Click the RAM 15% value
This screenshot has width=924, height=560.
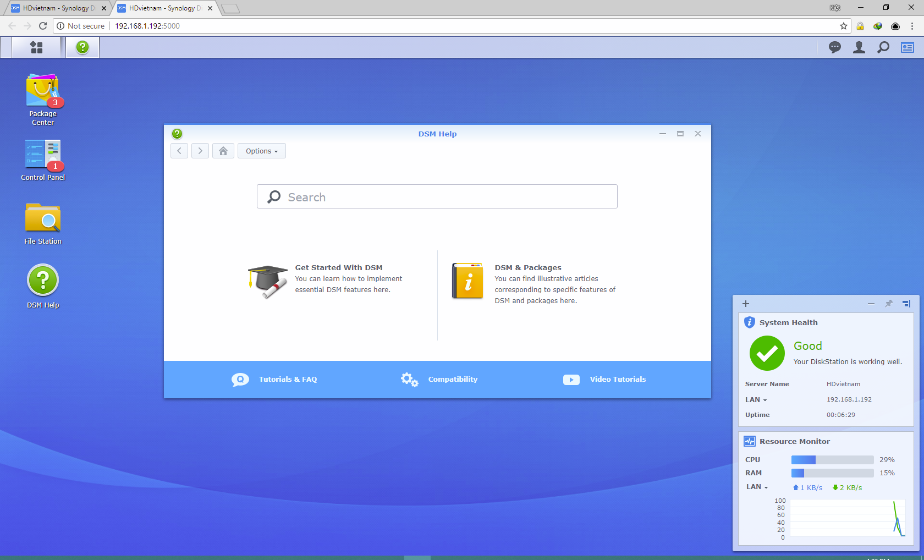[887, 473]
